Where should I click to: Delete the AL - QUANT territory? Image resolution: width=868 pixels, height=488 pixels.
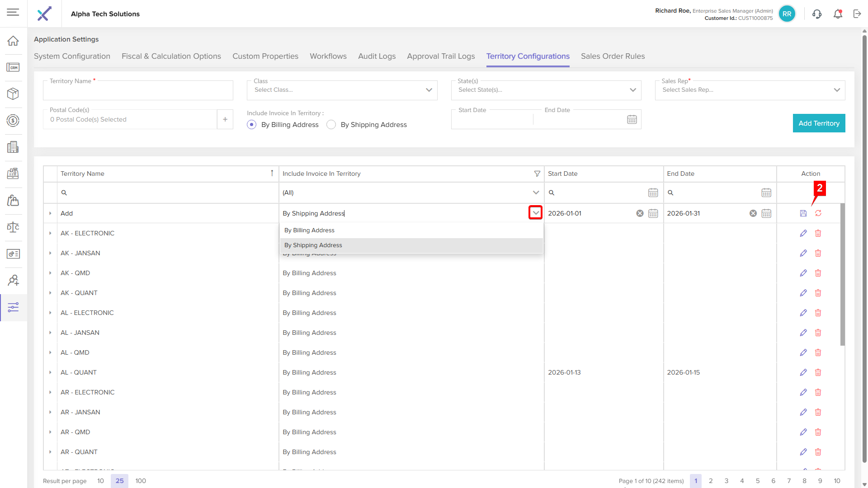pos(818,372)
